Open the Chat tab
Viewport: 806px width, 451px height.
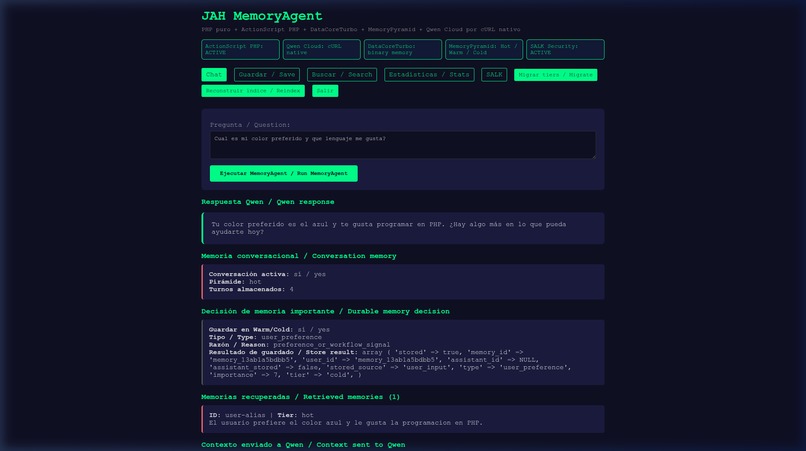point(214,75)
